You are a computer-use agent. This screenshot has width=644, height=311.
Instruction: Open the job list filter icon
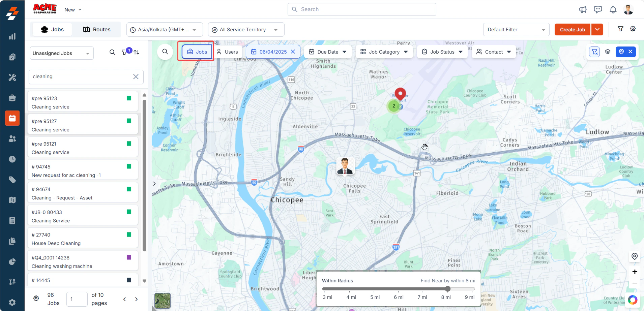(x=124, y=52)
